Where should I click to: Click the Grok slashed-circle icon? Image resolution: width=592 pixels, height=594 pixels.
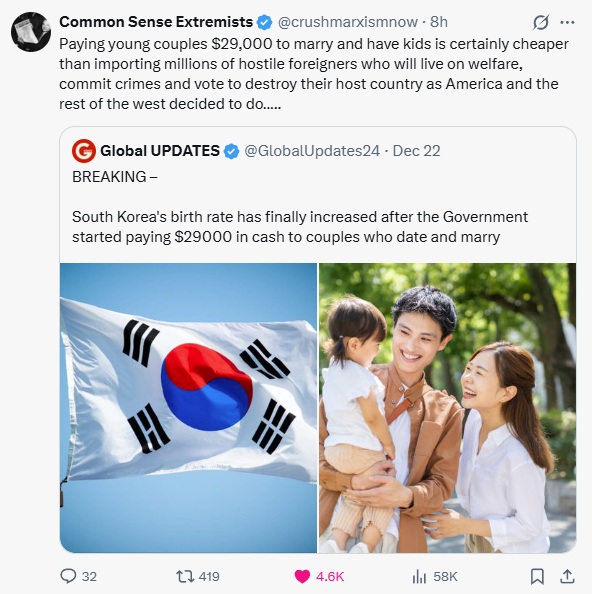coord(540,22)
